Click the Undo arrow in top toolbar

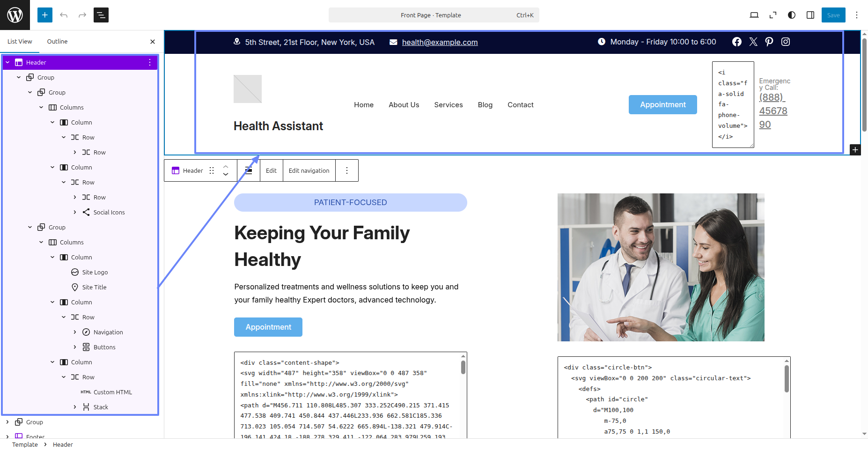coord(64,15)
